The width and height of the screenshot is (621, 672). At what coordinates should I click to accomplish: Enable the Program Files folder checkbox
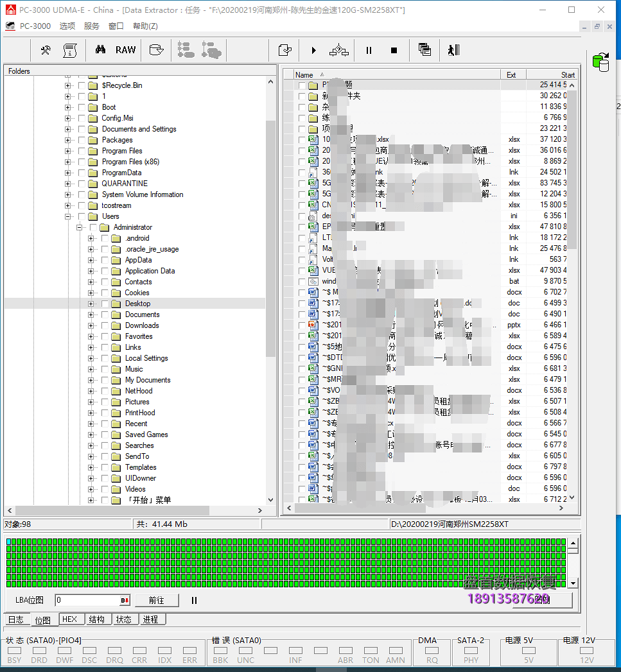coord(82,151)
